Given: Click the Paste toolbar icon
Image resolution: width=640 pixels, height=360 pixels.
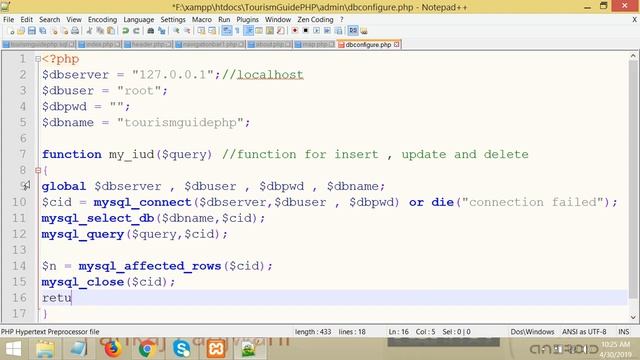Looking at the screenshot, I should (x=110, y=31).
